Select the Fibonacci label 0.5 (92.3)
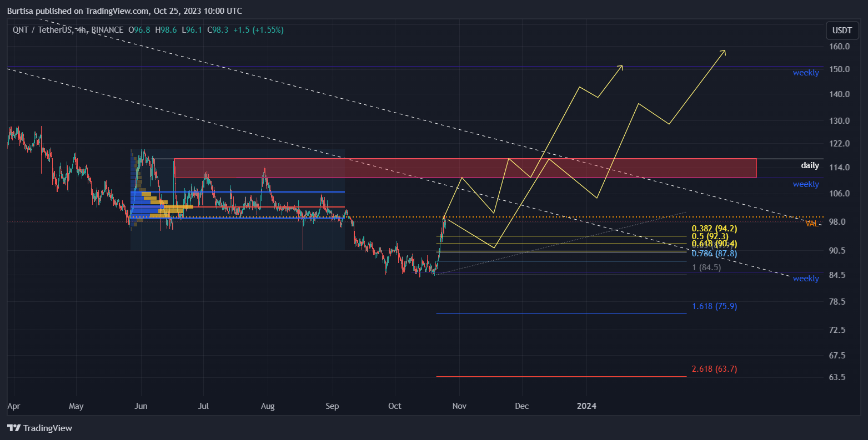868x440 pixels. (x=710, y=236)
